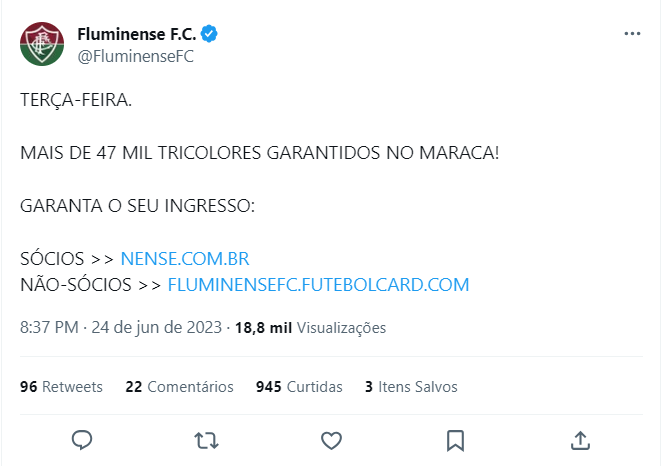Like the tweet with the heart icon

pos(331,441)
